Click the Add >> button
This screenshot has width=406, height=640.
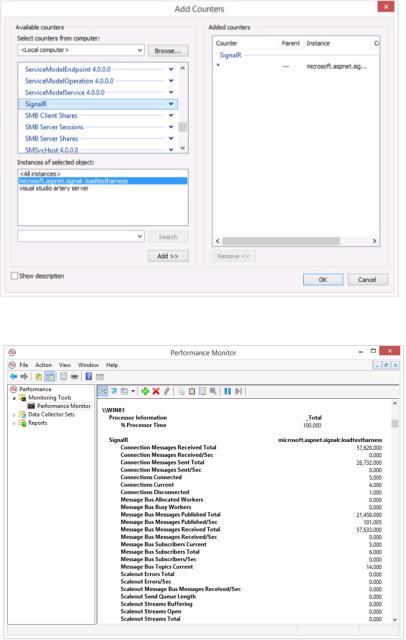click(x=168, y=256)
